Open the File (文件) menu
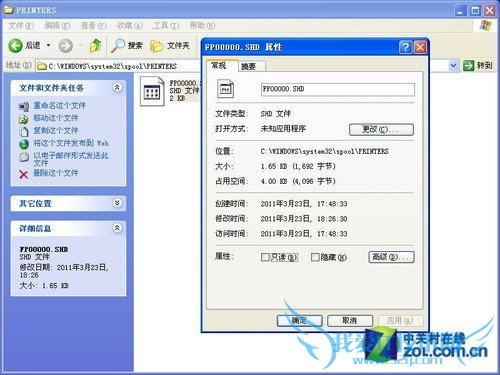This screenshot has height=375, width=500. tap(21, 26)
